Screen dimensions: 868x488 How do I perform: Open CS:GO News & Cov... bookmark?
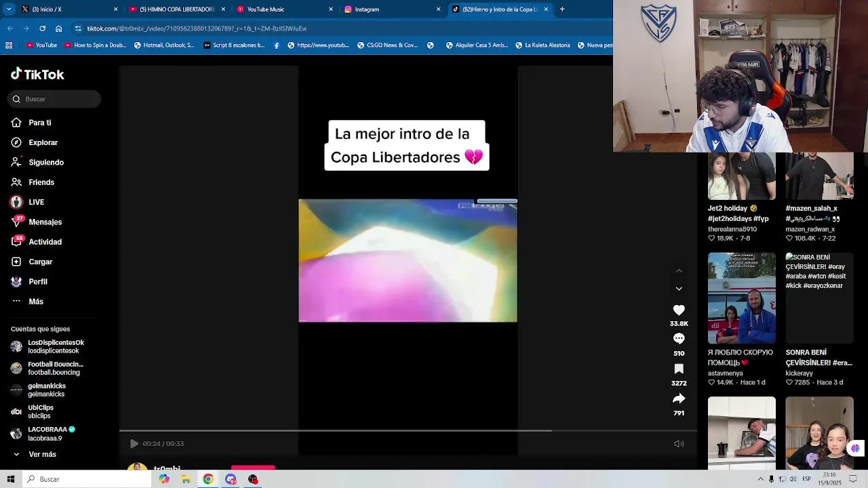[387, 45]
